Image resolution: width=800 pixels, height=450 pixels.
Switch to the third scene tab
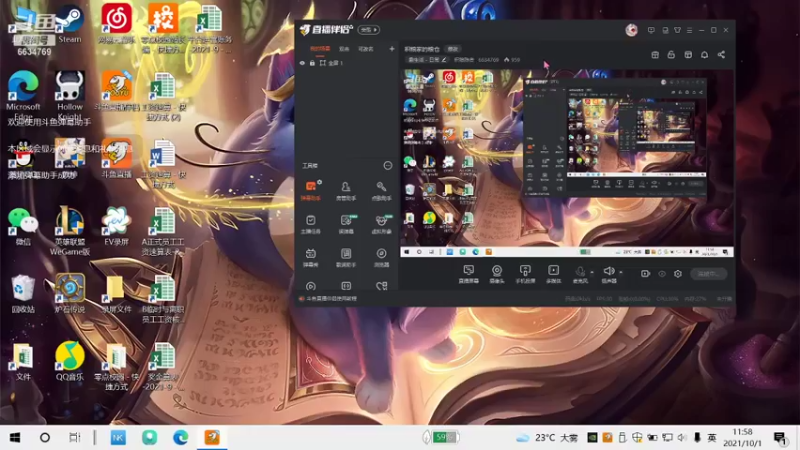click(x=366, y=49)
